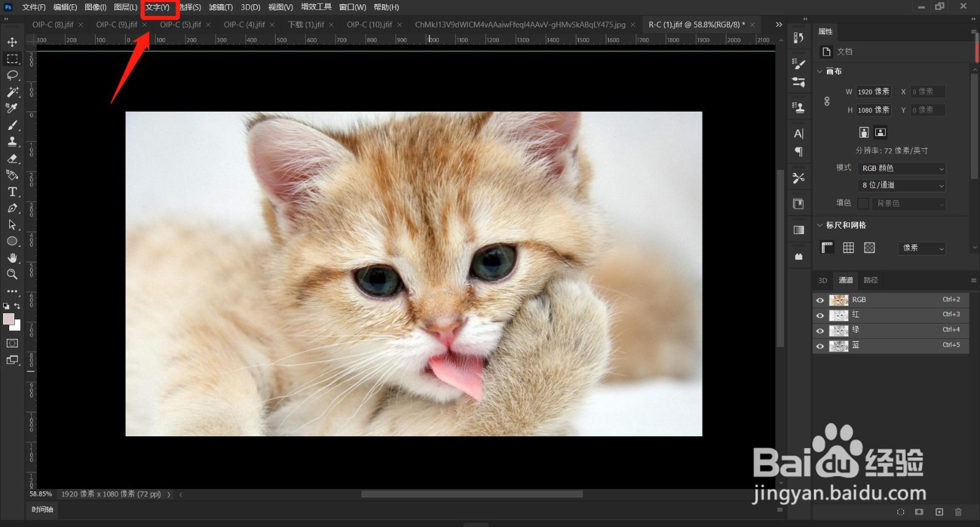Toggle width-height link chain icon
Image resolution: width=980 pixels, height=527 pixels.
click(x=827, y=101)
